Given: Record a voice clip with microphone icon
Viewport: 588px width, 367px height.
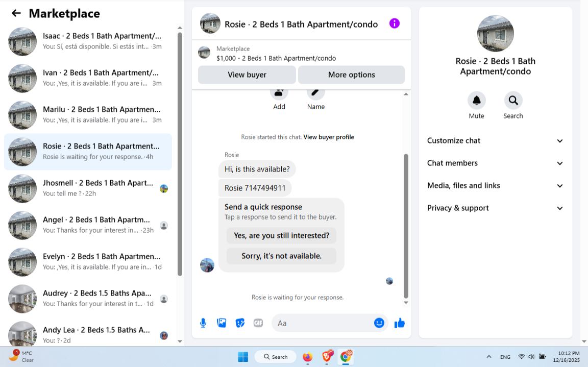Looking at the screenshot, I should 203,323.
